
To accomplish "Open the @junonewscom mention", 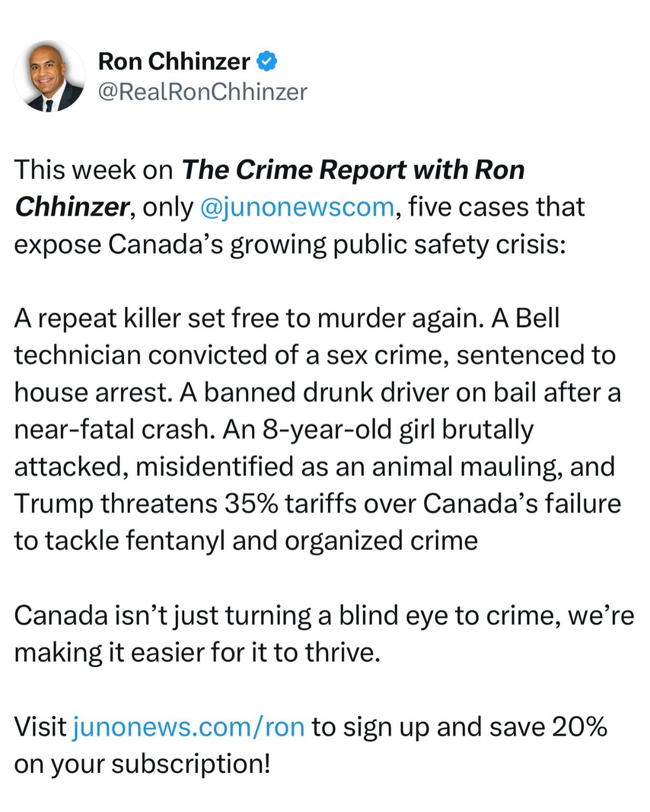I will [297, 207].
